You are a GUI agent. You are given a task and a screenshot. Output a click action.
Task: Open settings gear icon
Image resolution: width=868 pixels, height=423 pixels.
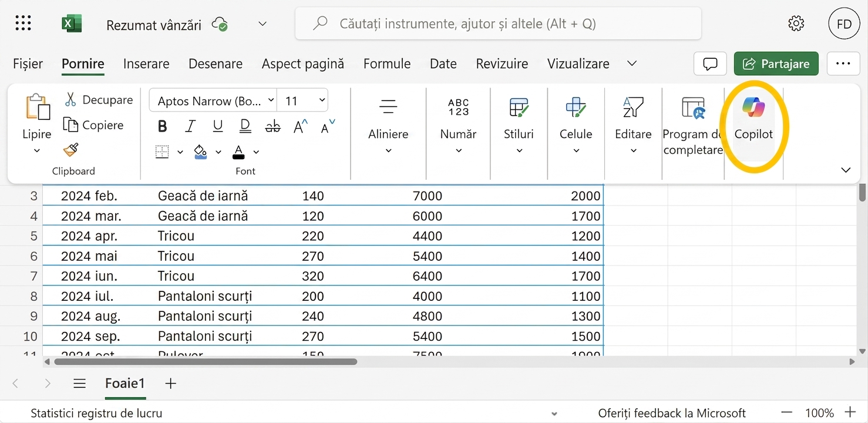[796, 23]
